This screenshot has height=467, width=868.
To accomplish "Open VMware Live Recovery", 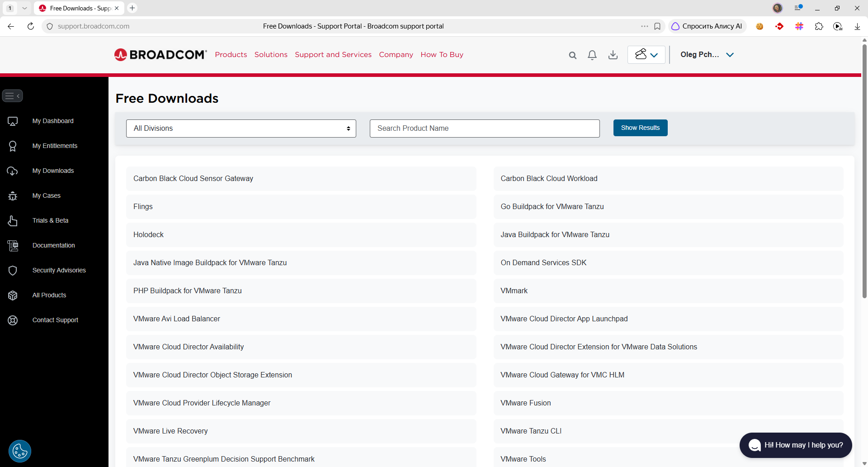I will [x=301, y=431].
